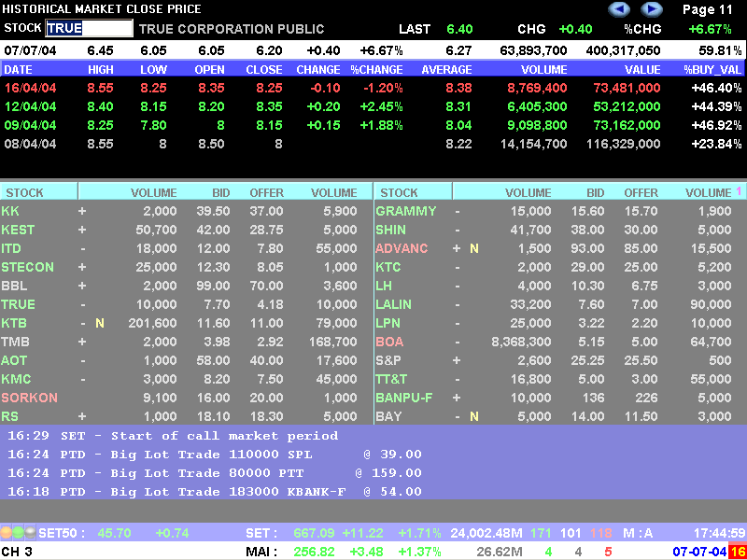The width and height of the screenshot is (747, 560).
Task: Click the MAI index value 256.82
Action: pos(314,552)
